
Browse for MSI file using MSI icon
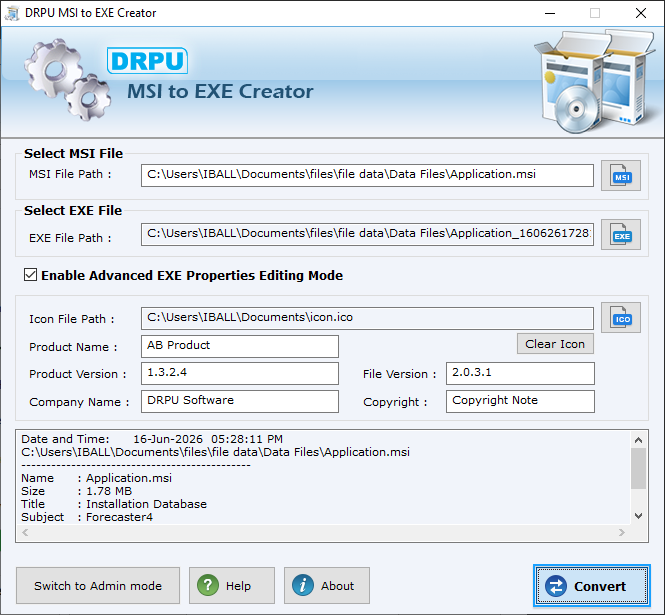pos(620,176)
